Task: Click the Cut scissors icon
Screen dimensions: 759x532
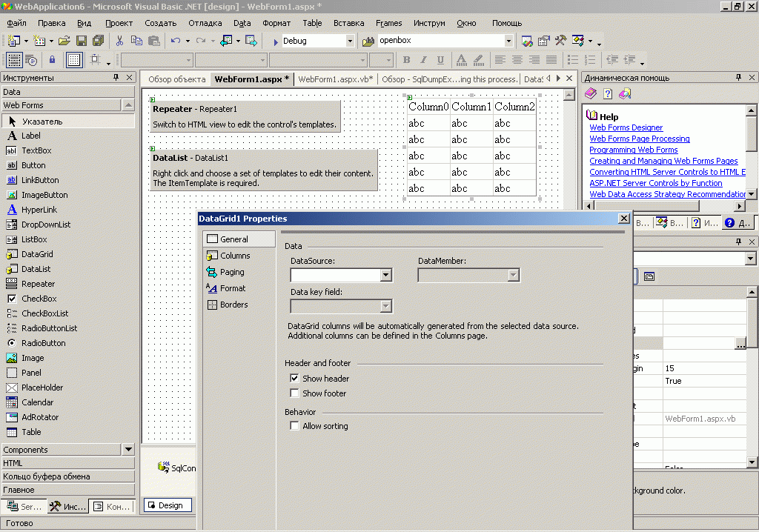Action: (x=119, y=41)
